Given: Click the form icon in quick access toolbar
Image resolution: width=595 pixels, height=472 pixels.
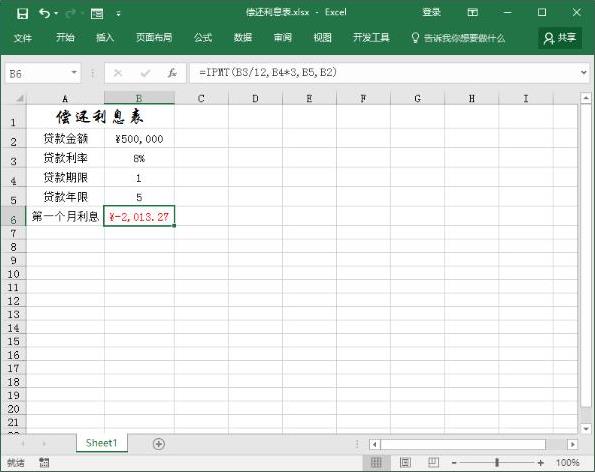Looking at the screenshot, I should pyautogui.click(x=97, y=14).
